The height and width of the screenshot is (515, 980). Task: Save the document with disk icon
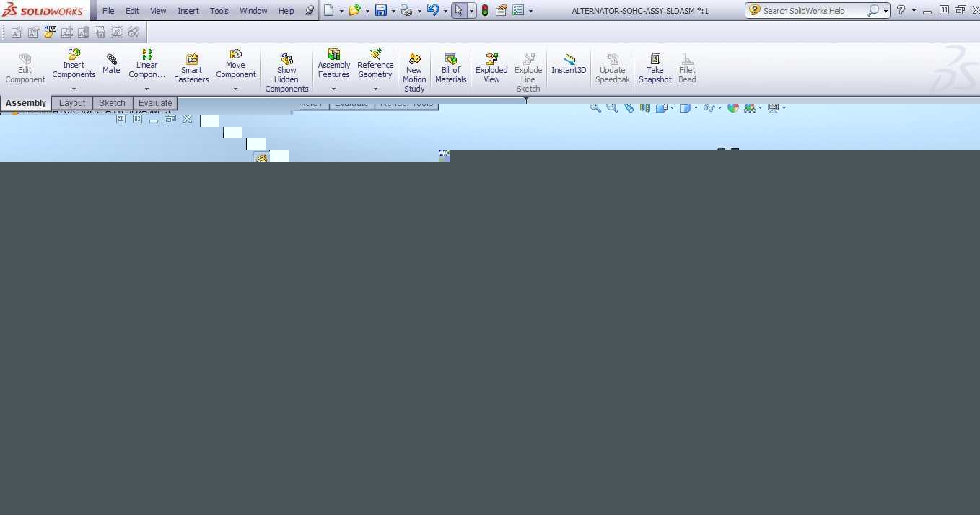381,10
